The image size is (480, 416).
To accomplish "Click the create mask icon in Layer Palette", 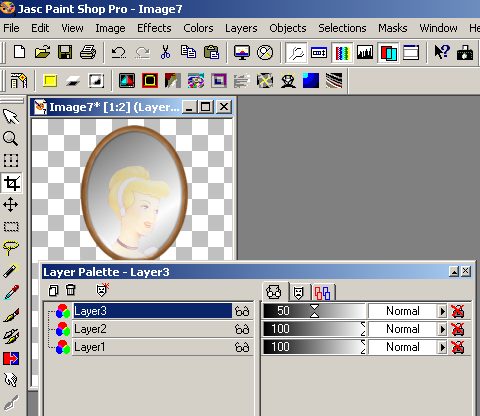I will (x=102, y=290).
